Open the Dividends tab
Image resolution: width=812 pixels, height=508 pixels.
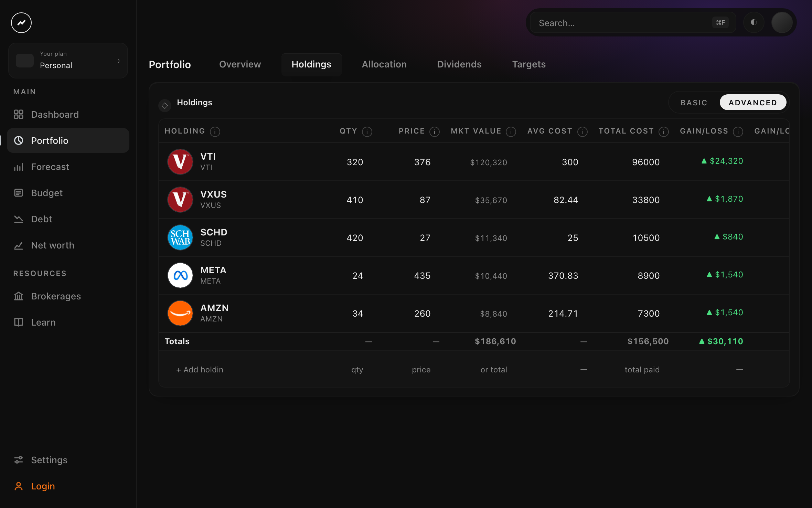click(459, 64)
